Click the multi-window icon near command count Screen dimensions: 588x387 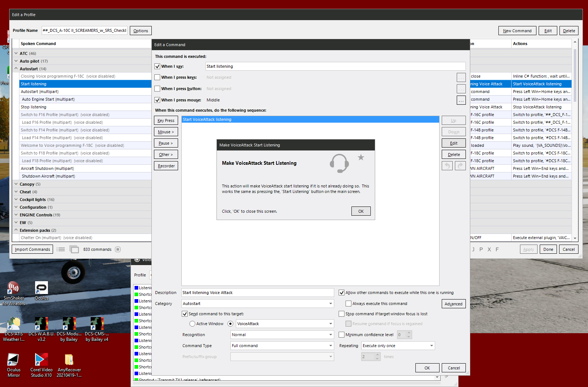click(74, 249)
